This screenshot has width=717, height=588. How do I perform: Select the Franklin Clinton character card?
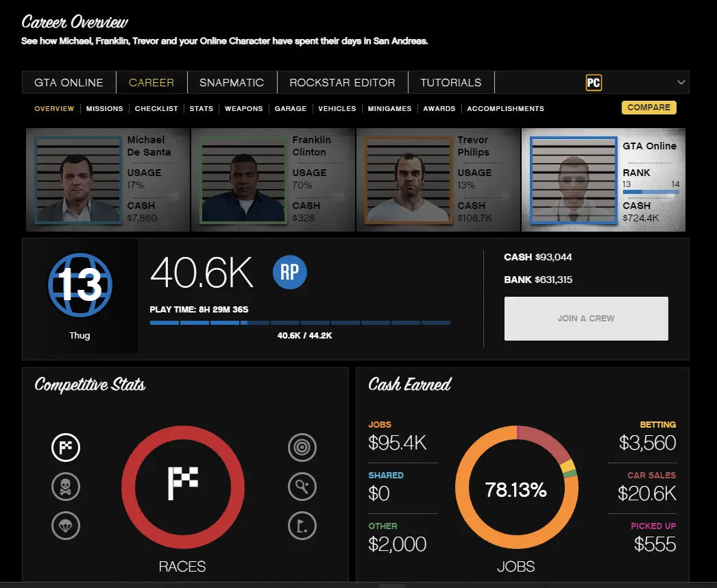(273, 180)
